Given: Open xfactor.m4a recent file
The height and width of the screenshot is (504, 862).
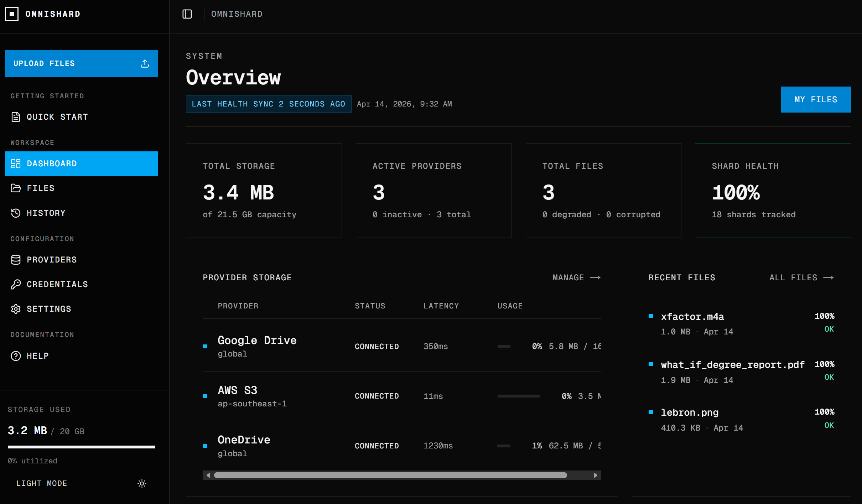Looking at the screenshot, I should [742, 324].
